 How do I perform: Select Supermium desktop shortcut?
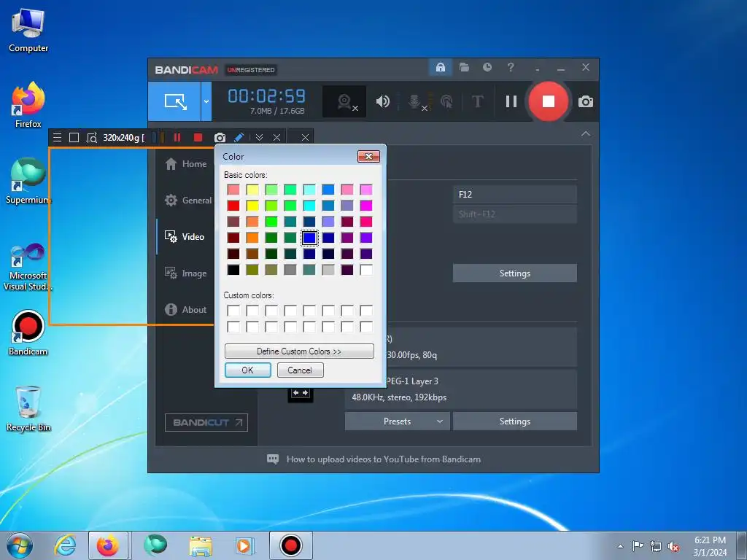[28, 181]
